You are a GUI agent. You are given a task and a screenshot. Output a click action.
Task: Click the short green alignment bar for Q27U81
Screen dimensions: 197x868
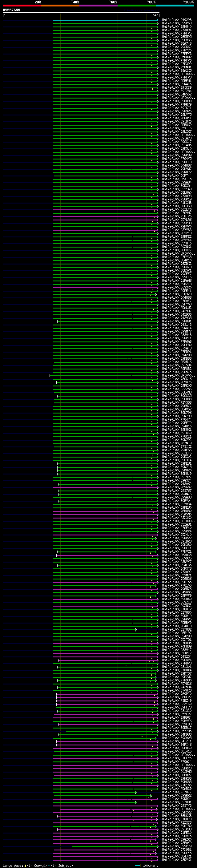[x=94, y=802]
